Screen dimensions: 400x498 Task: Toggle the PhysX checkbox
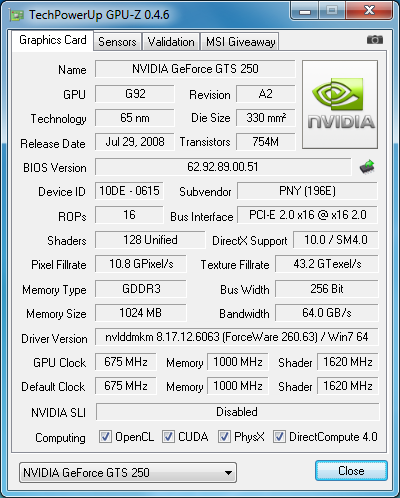224,436
